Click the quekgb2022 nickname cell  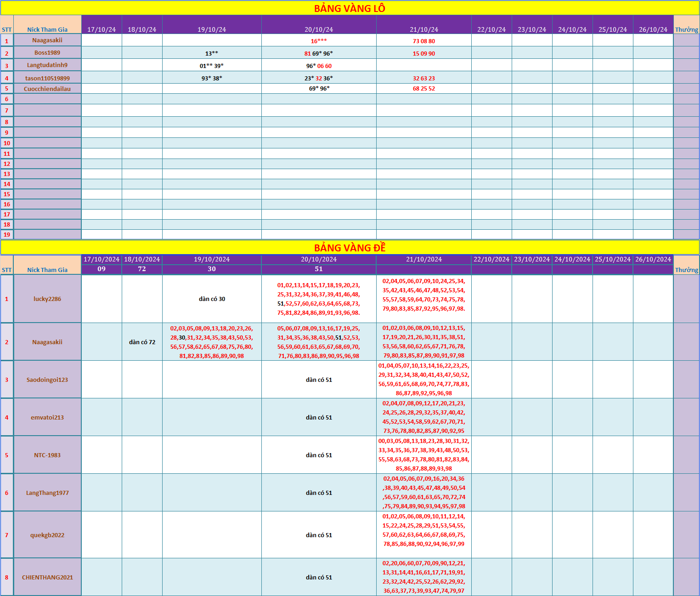tap(47, 535)
